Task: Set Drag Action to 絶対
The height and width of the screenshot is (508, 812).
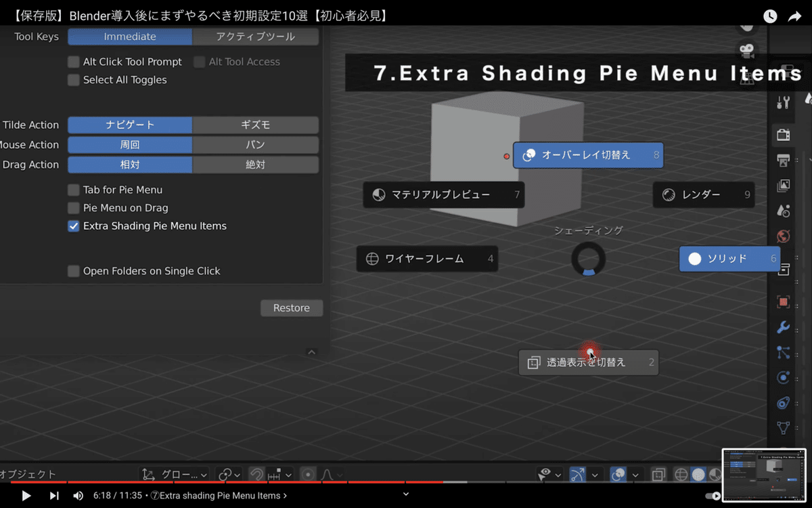Action: 255,165
